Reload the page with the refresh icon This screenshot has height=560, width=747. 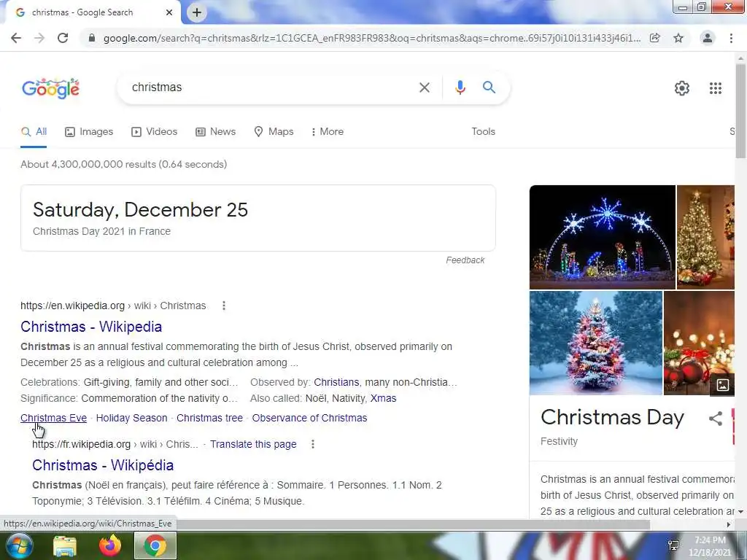(63, 38)
